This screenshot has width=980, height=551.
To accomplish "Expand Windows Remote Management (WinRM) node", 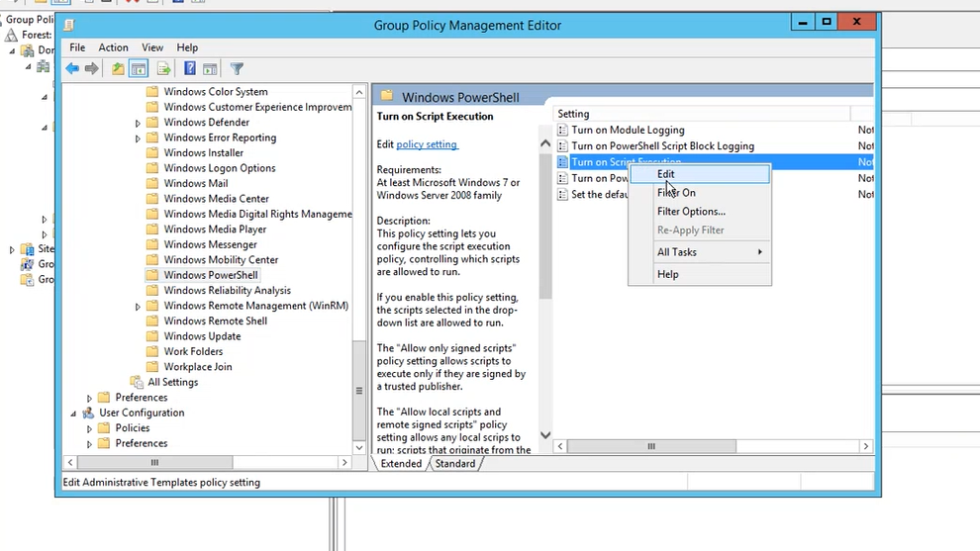I will click(x=138, y=306).
